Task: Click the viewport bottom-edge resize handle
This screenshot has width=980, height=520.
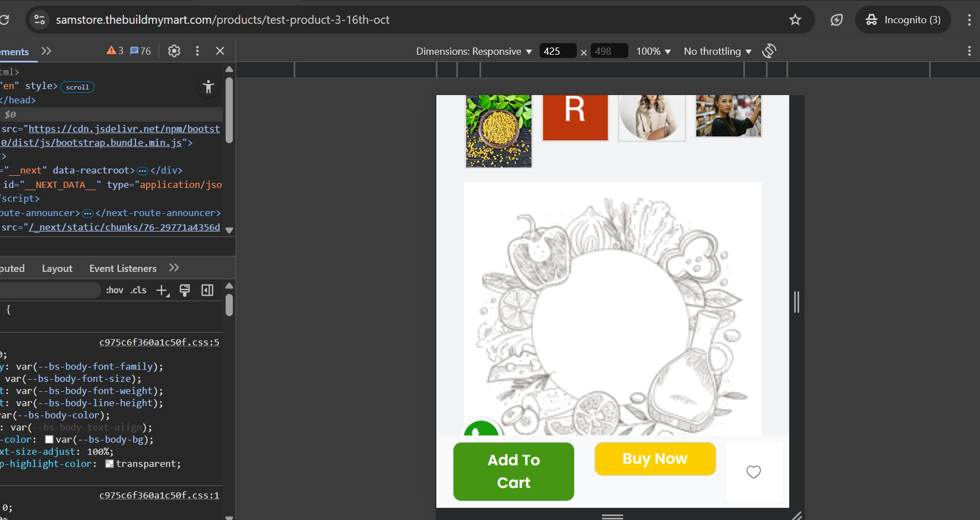Action: click(x=613, y=517)
